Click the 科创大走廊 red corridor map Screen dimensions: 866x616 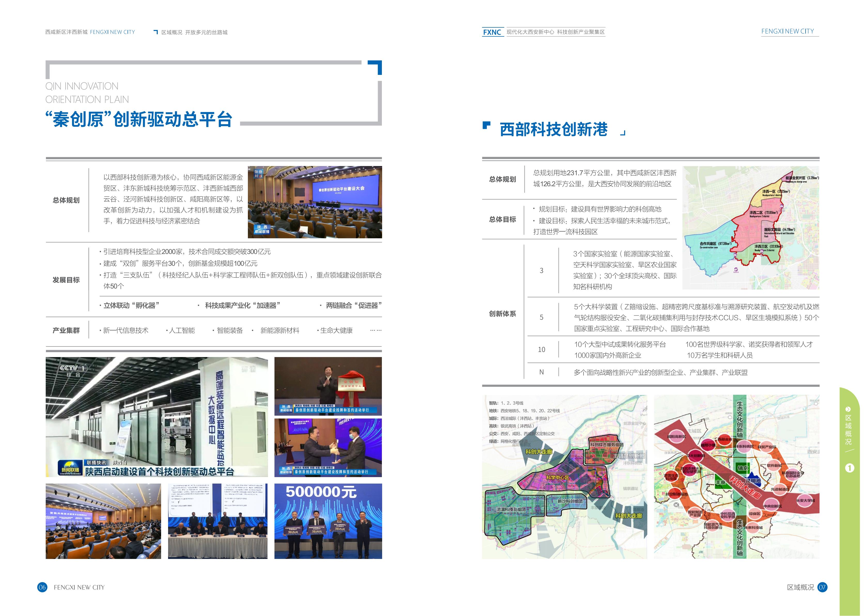point(736,476)
